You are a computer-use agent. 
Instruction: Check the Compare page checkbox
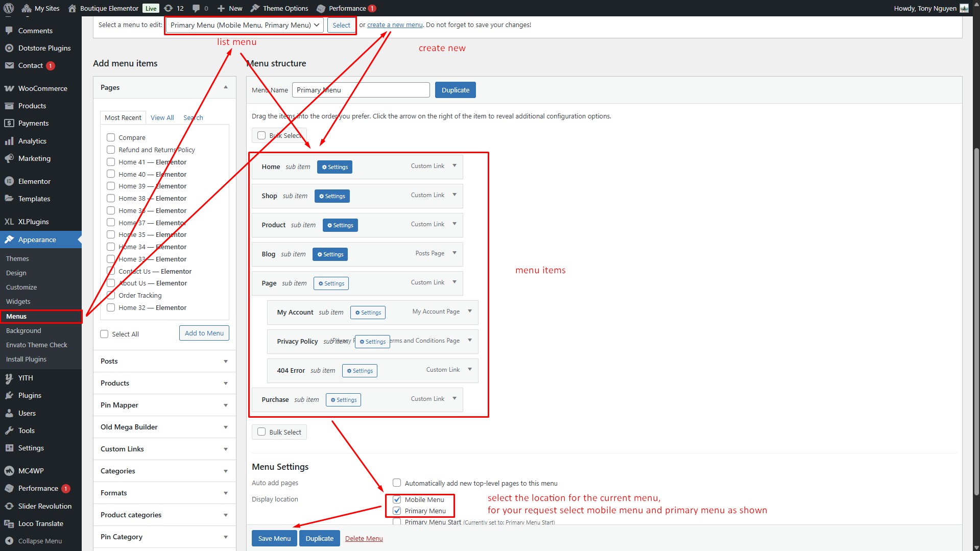click(111, 137)
